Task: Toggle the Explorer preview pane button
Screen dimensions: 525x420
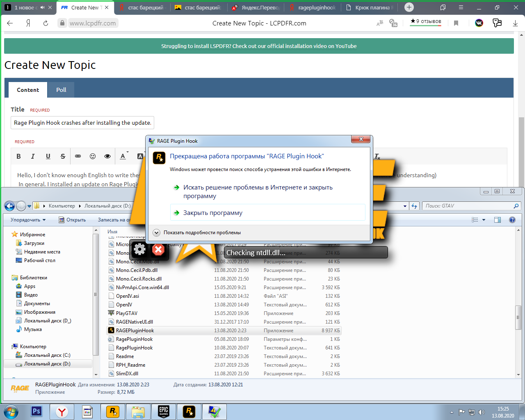Action: [498, 220]
